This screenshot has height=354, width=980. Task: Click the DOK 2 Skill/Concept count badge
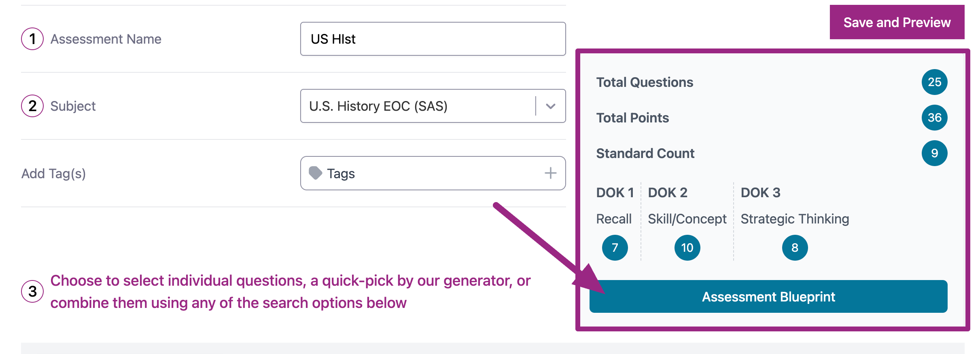[x=687, y=248]
